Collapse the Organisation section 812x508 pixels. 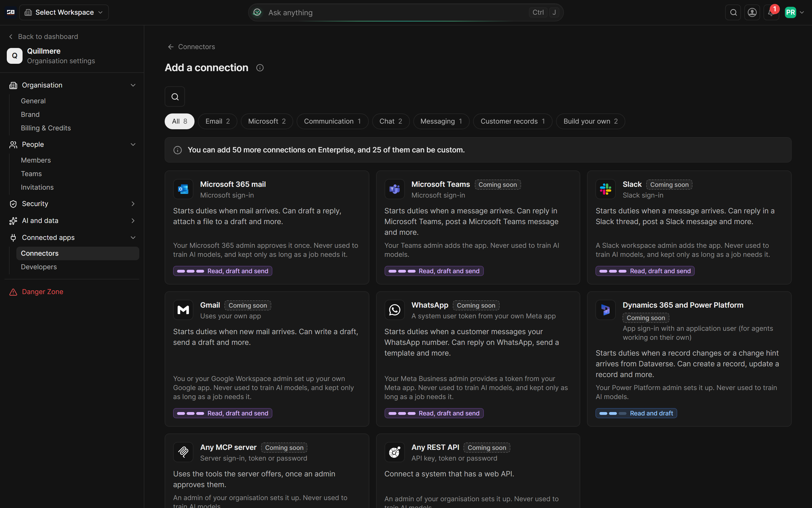pyautogui.click(x=72, y=85)
